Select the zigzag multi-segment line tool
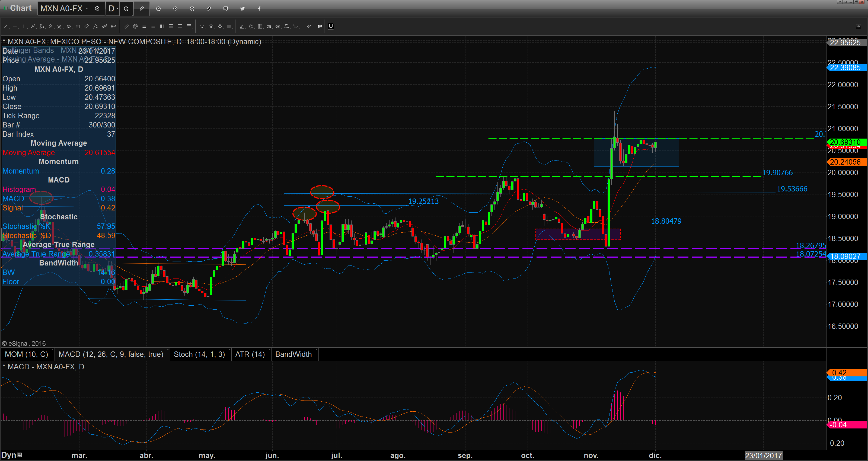 (33, 26)
